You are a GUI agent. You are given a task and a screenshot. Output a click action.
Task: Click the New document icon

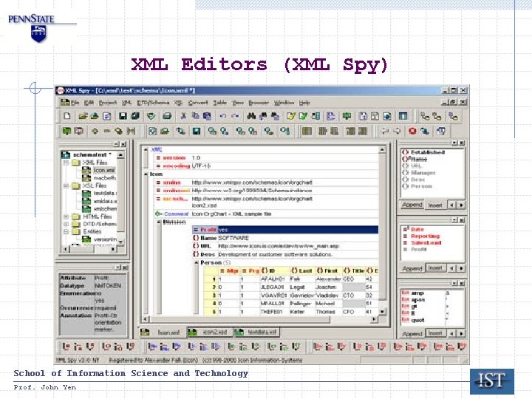66,116
